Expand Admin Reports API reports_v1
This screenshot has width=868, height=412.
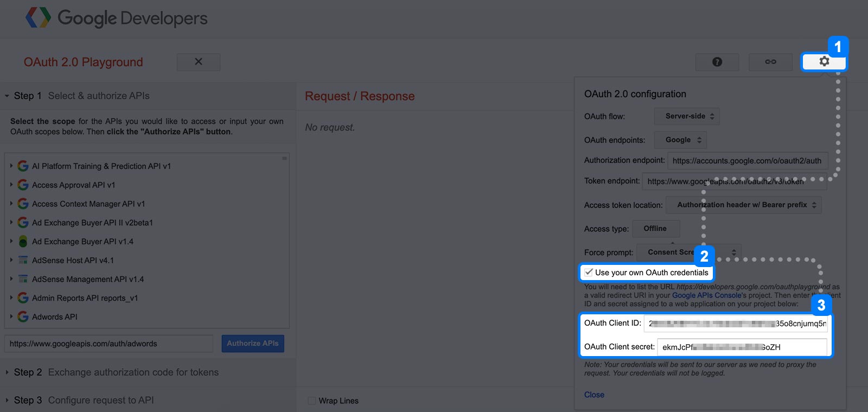tap(11, 298)
